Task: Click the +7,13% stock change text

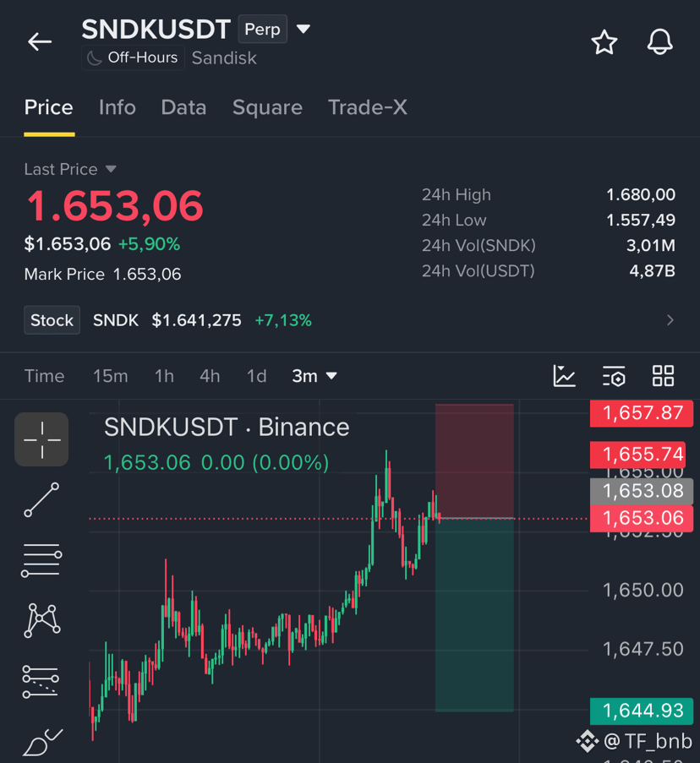Action: pos(283,320)
